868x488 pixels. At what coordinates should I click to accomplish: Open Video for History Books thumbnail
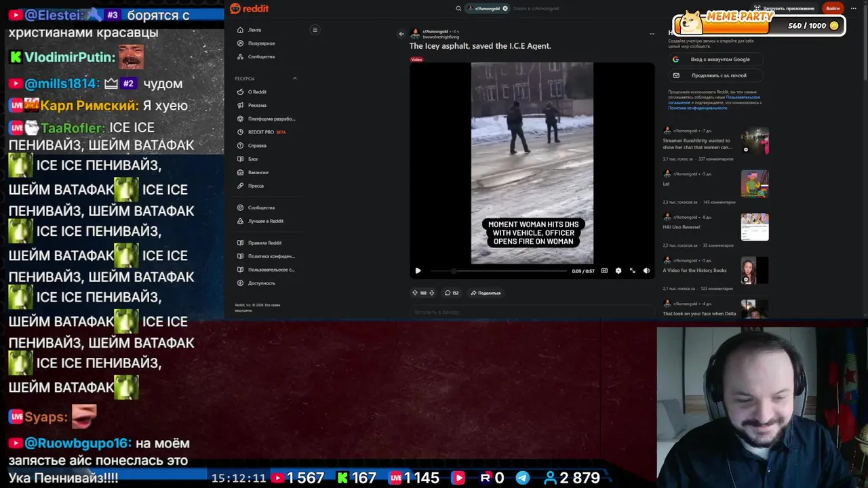coord(755,270)
